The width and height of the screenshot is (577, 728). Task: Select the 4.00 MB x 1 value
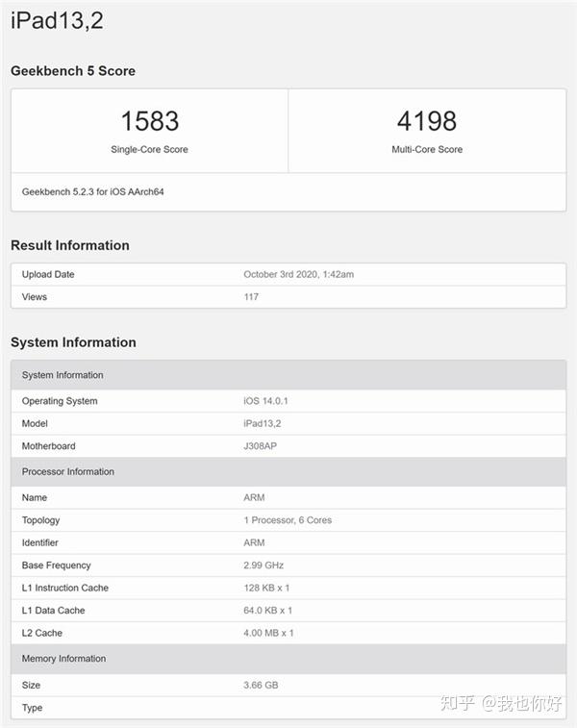(x=268, y=634)
